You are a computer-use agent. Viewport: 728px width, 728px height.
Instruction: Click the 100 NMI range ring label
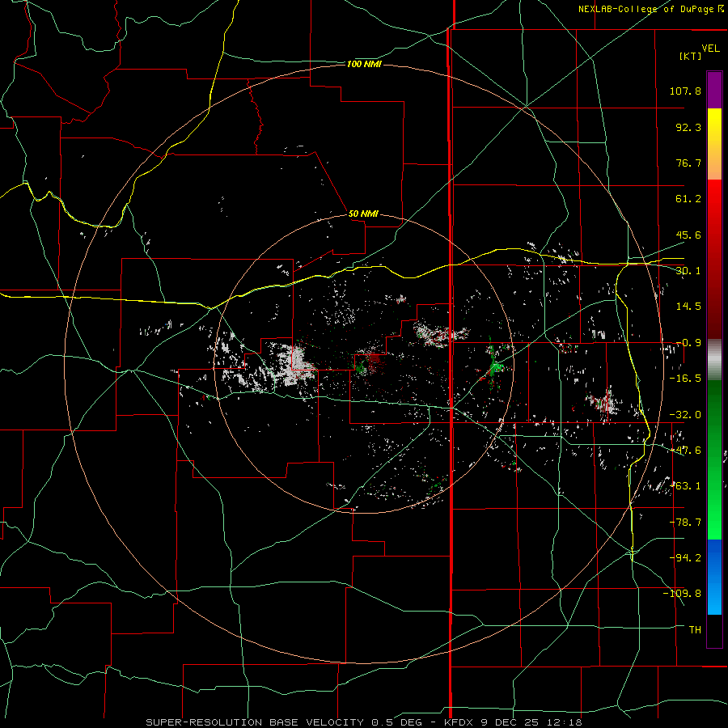coord(364,64)
